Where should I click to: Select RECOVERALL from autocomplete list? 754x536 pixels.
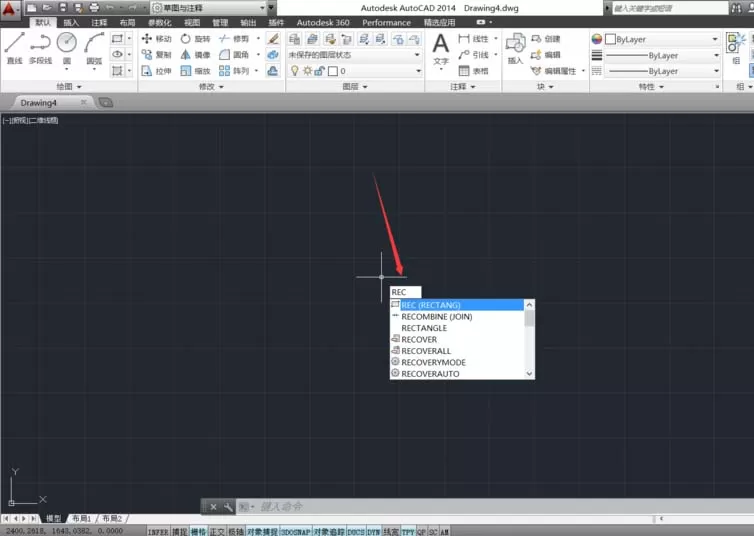point(457,351)
